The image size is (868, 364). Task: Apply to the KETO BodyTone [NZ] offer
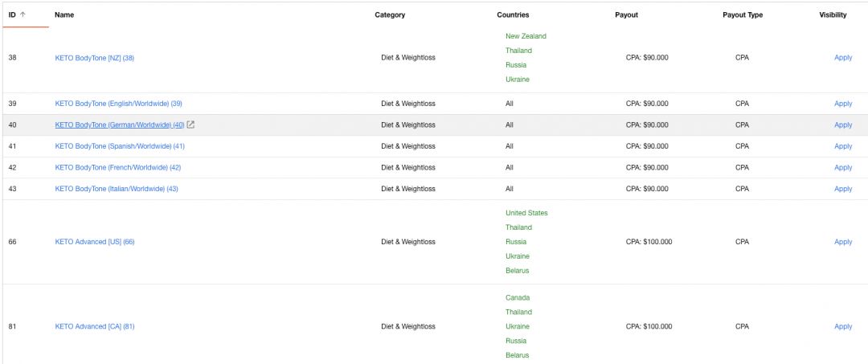(842, 58)
